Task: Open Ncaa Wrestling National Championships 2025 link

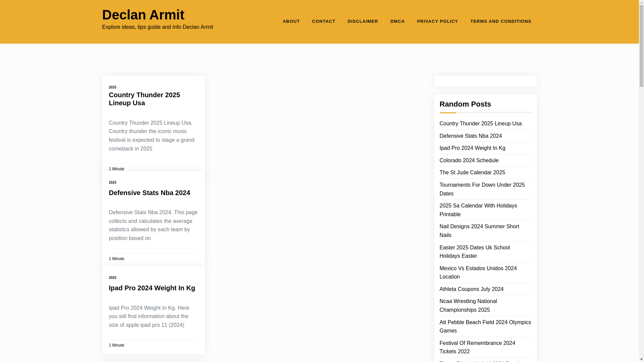Action: (468, 305)
